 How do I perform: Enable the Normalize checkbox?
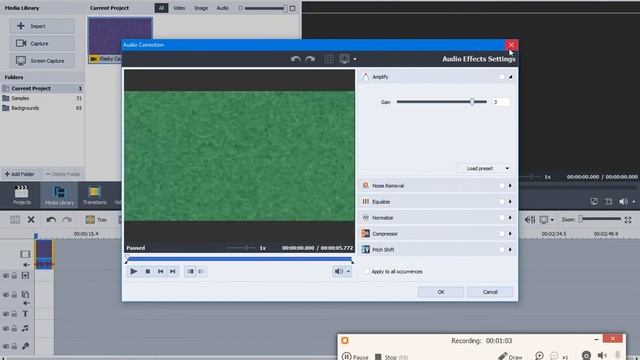click(502, 218)
